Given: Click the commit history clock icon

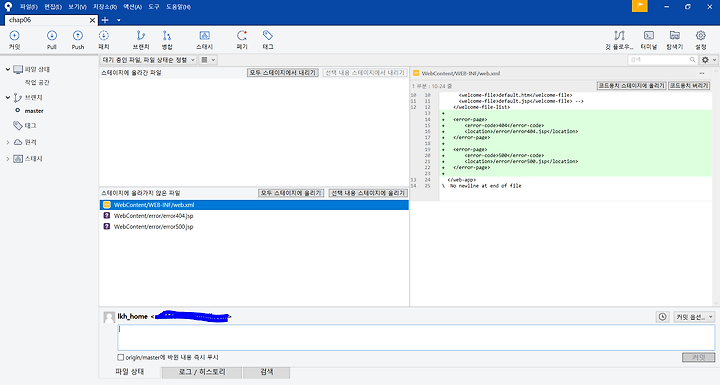Looking at the screenshot, I should (x=662, y=317).
